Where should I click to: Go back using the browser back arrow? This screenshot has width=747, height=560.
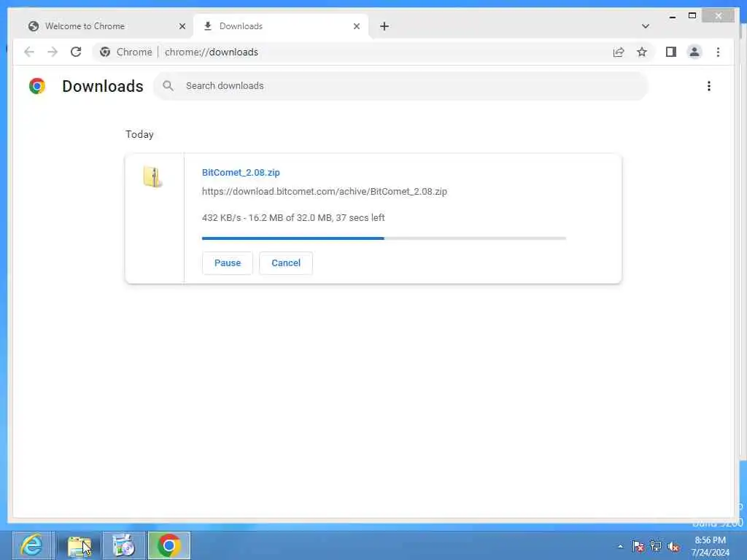[x=29, y=52]
